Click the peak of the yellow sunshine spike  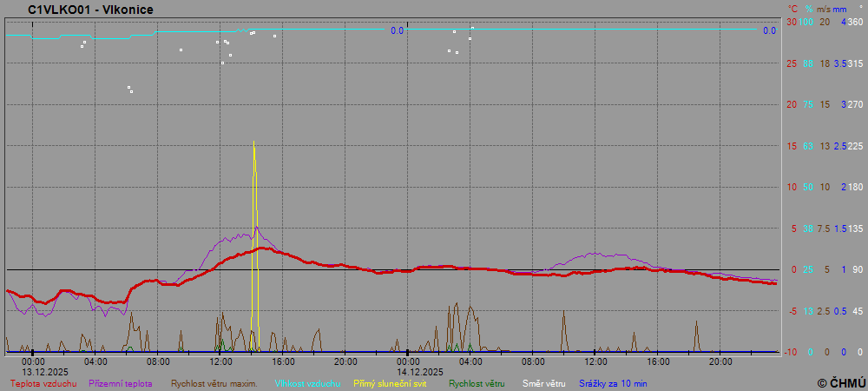[253, 142]
